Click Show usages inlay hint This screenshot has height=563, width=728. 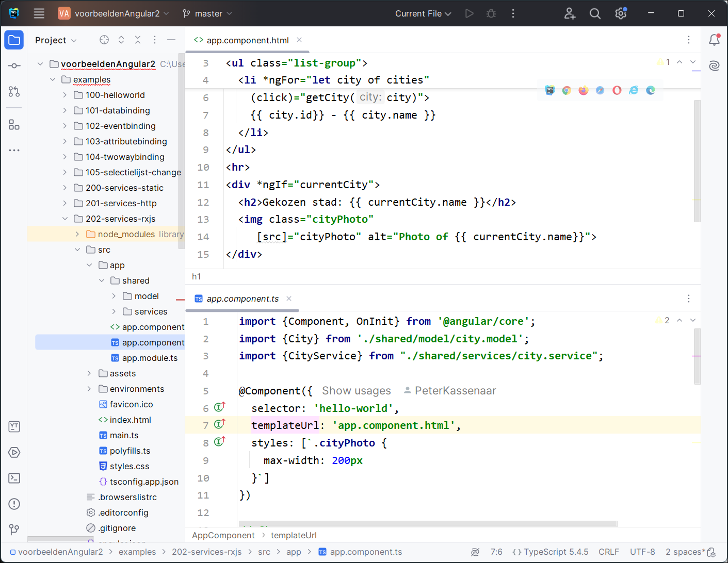pyautogui.click(x=356, y=391)
